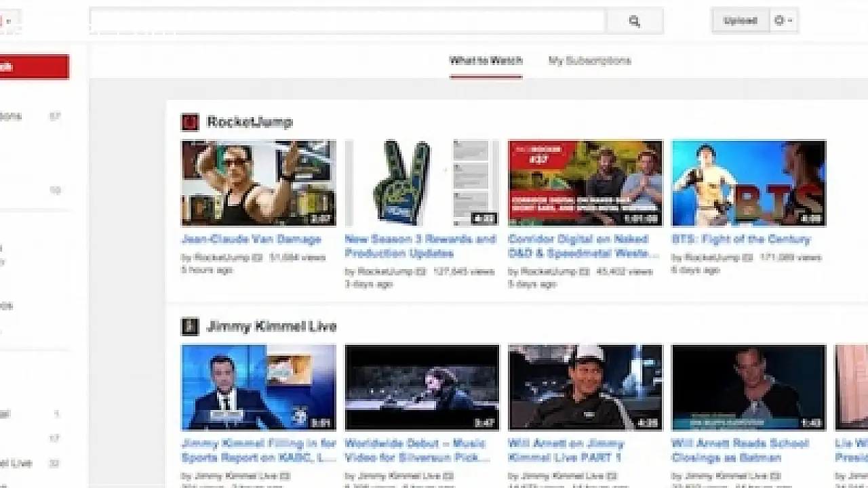Open the RocketJump channel avatar icon

pyautogui.click(x=189, y=122)
